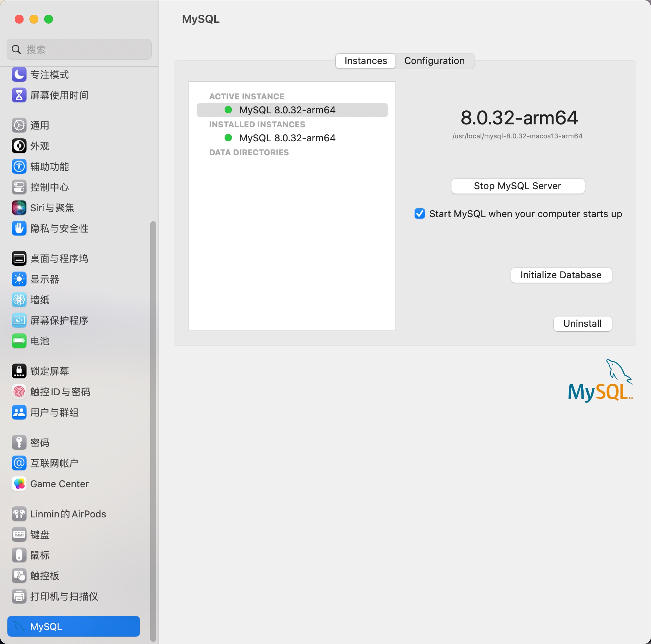Select the MySQL dolphin sidebar item
This screenshot has width=651, height=644.
pos(74,627)
